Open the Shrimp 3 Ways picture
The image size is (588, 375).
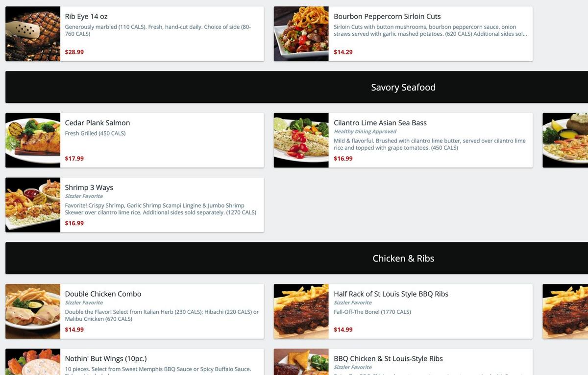coord(33,205)
